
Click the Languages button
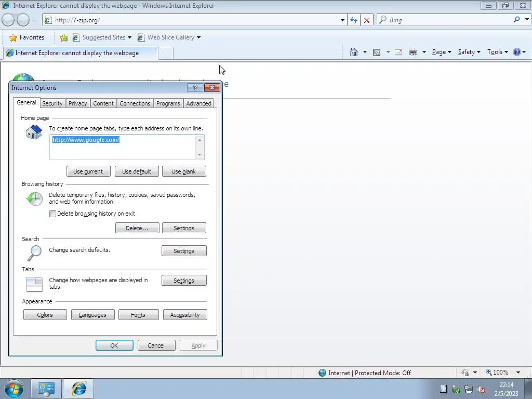point(92,315)
